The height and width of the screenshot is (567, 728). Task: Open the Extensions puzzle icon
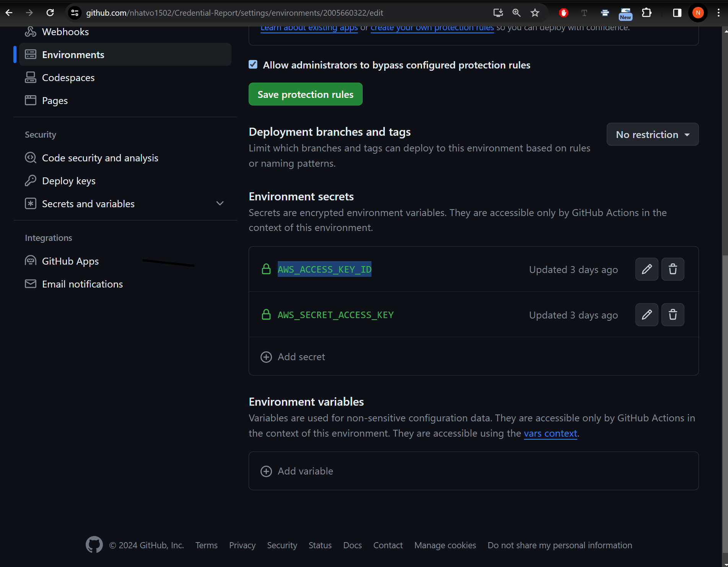647,13
